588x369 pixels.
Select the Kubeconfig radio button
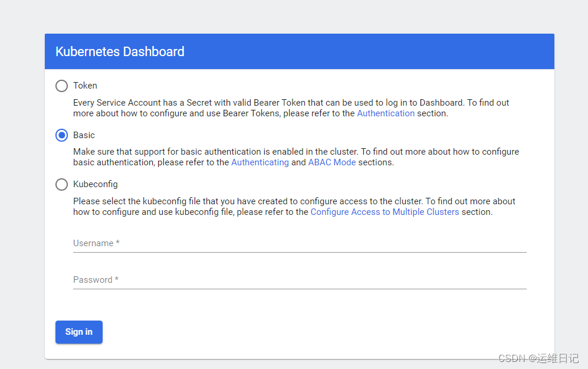61,184
